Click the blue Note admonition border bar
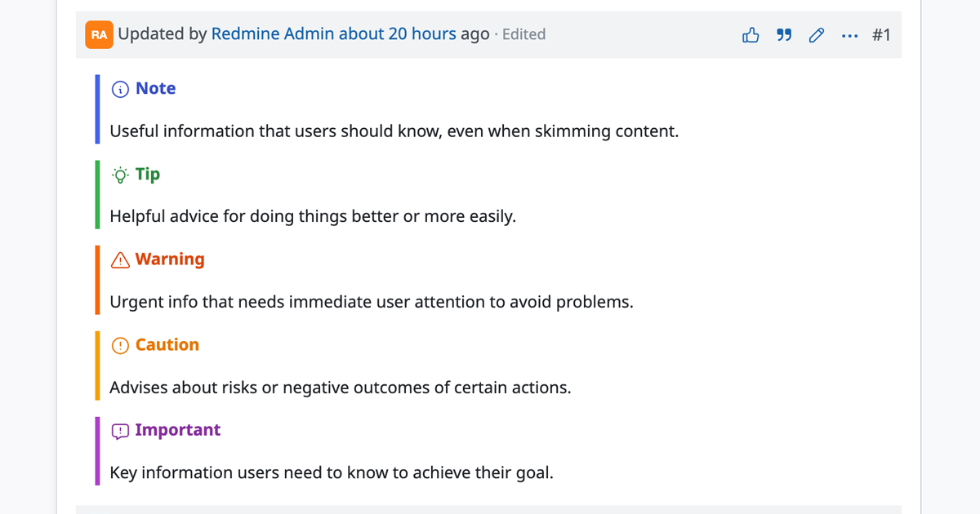Screen dimensions: 980x514 (96, 110)
